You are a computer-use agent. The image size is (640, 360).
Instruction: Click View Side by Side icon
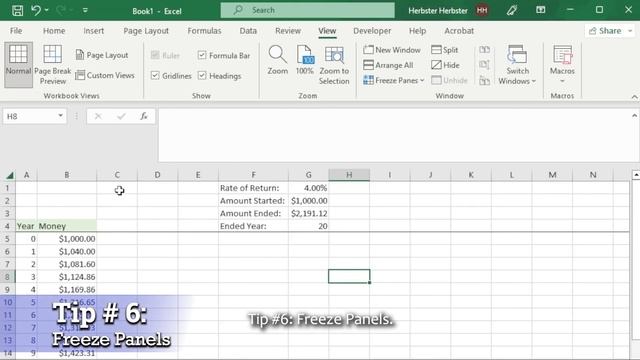pyautogui.click(x=484, y=50)
